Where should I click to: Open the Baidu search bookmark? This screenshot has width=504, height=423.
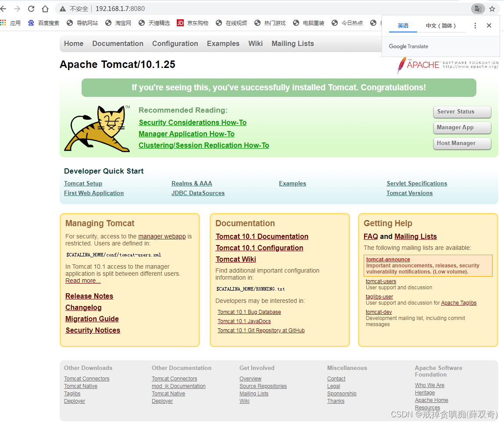tap(43, 23)
